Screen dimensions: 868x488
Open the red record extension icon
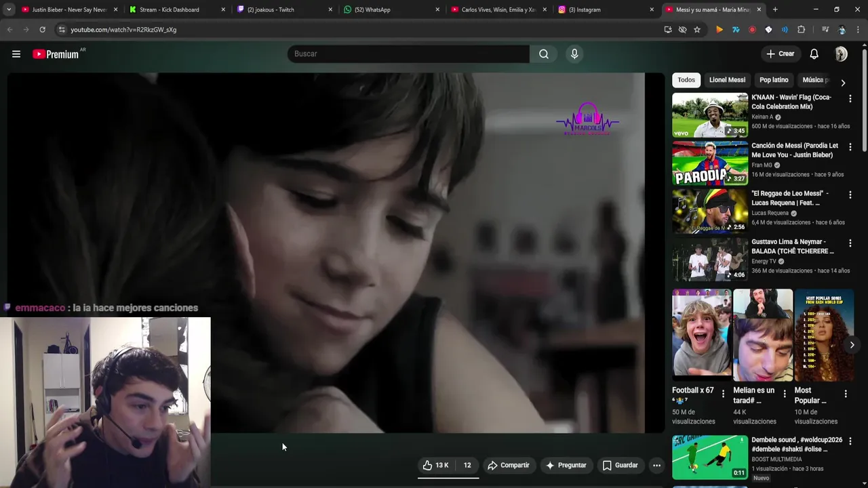[752, 30]
